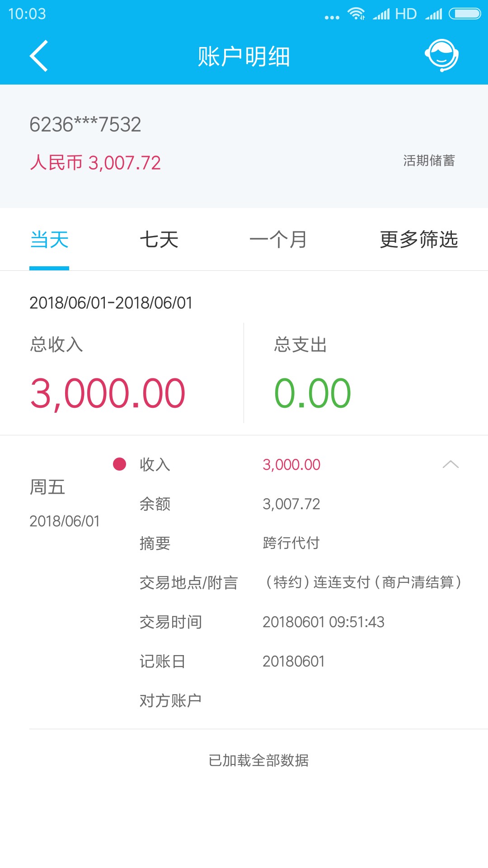Tap the 摘要 row label
The image size is (488, 868).
point(155,543)
